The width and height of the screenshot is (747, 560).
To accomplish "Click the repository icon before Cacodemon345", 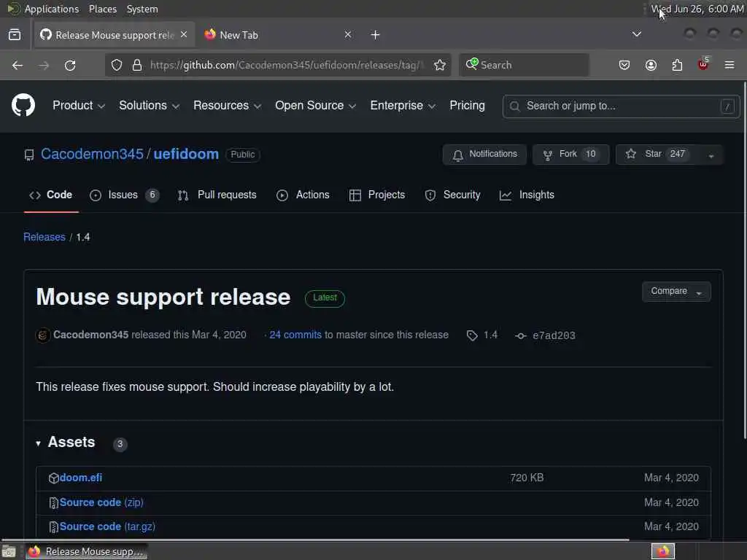I will pos(29,155).
